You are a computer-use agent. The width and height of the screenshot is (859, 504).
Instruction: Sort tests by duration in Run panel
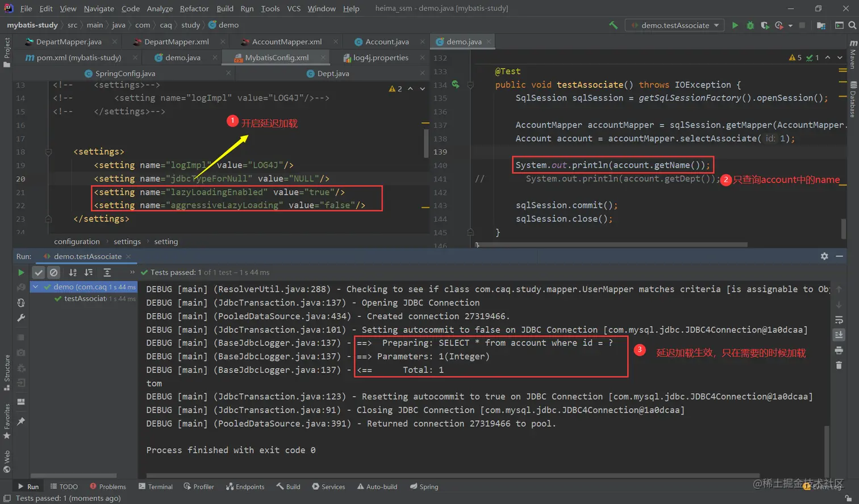click(89, 273)
